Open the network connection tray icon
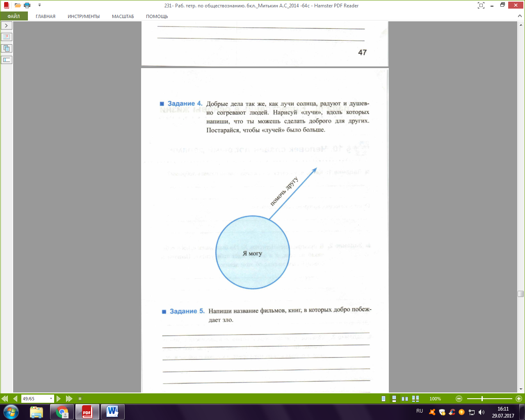 point(472,412)
